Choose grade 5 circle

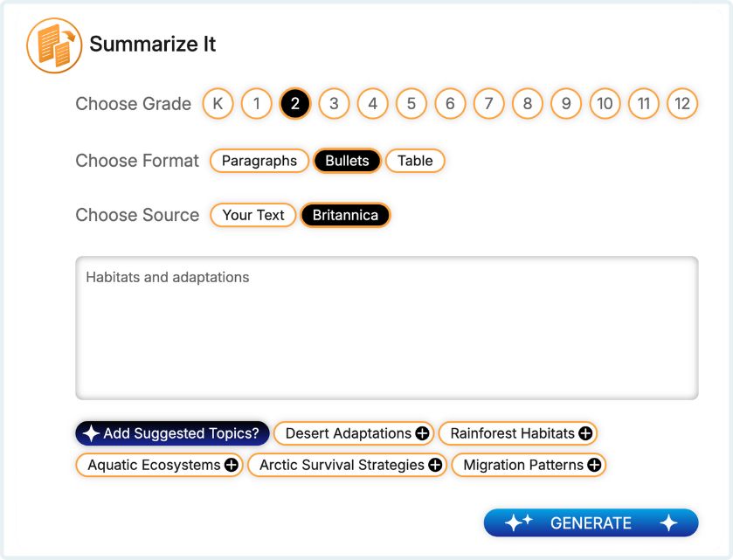click(411, 104)
